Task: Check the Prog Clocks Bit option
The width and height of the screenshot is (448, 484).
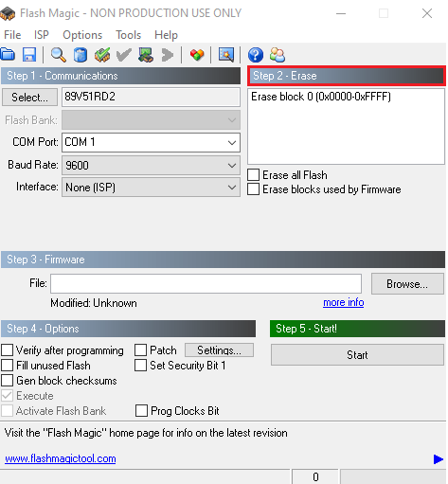Action: [x=141, y=411]
